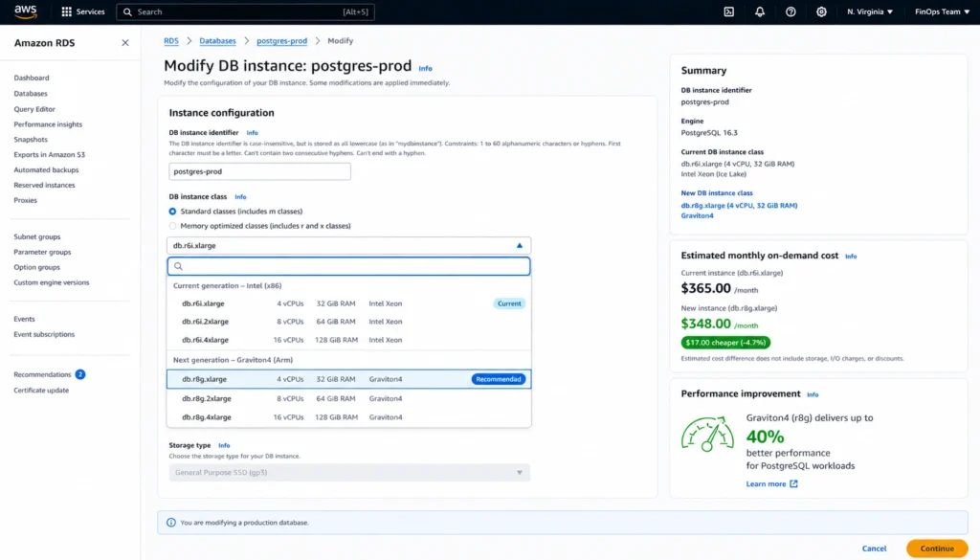Open Option groups in sidebar
The image size is (980, 560).
point(37,267)
